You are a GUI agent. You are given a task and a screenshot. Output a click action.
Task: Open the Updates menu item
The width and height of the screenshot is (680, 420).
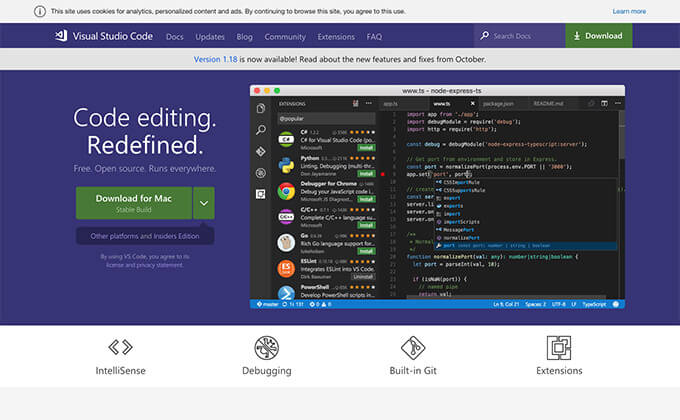(210, 36)
